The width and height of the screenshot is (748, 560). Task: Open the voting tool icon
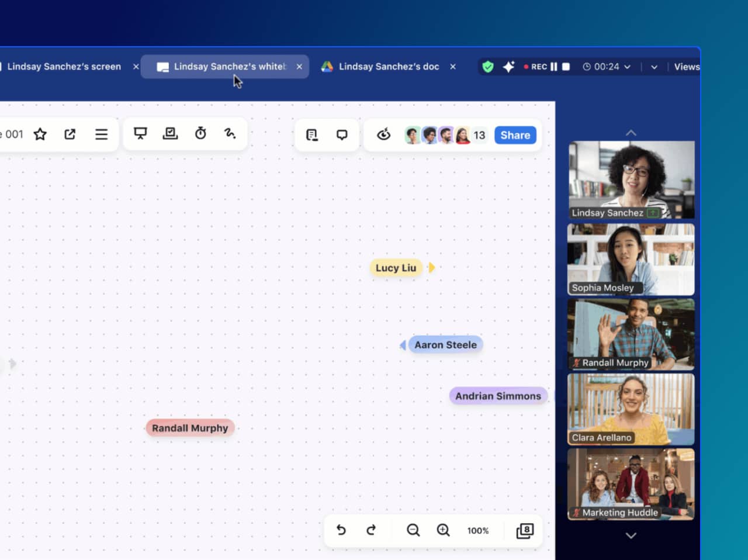[170, 134]
